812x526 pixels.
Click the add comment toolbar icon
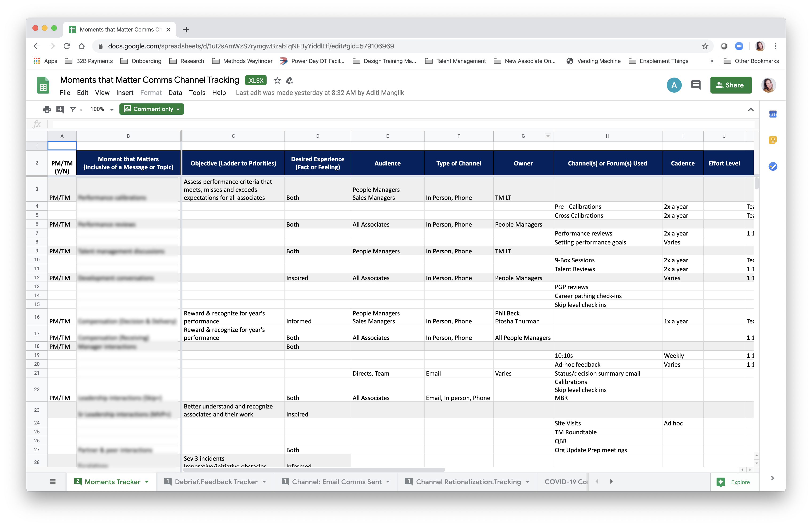pos(60,109)
